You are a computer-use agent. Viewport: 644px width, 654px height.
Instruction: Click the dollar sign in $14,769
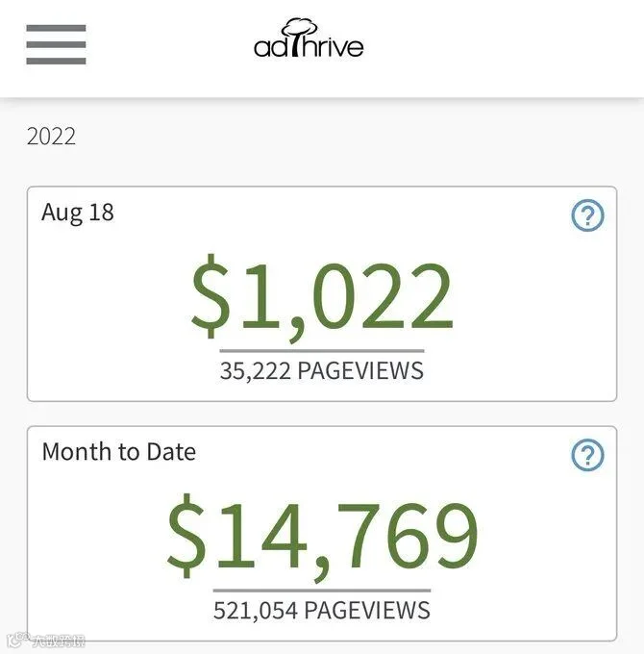pyautogui.click(x=186, y=535)
